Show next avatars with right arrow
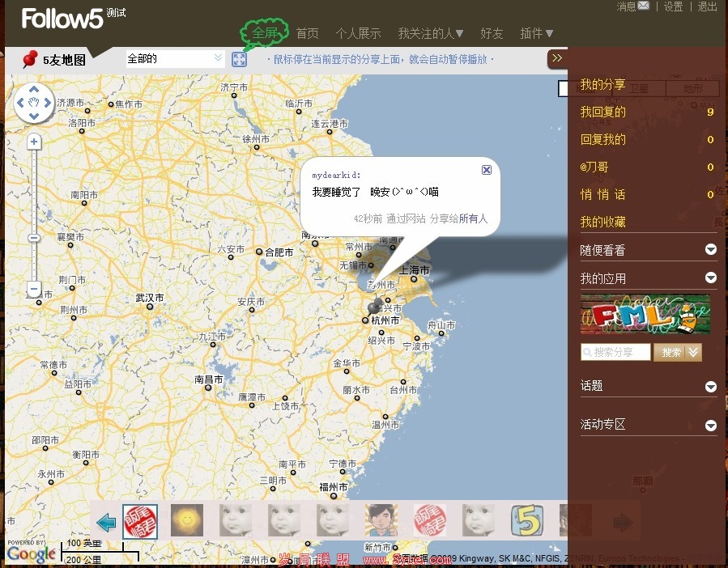Viewport: 728px width, 568px height. point(623,523)
